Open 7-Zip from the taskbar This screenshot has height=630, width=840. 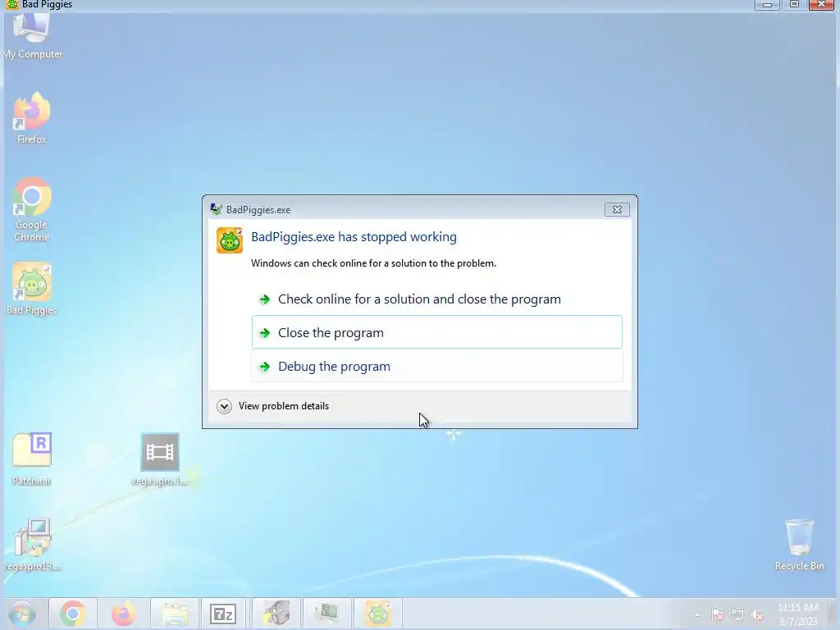click(x=223, y=614)
